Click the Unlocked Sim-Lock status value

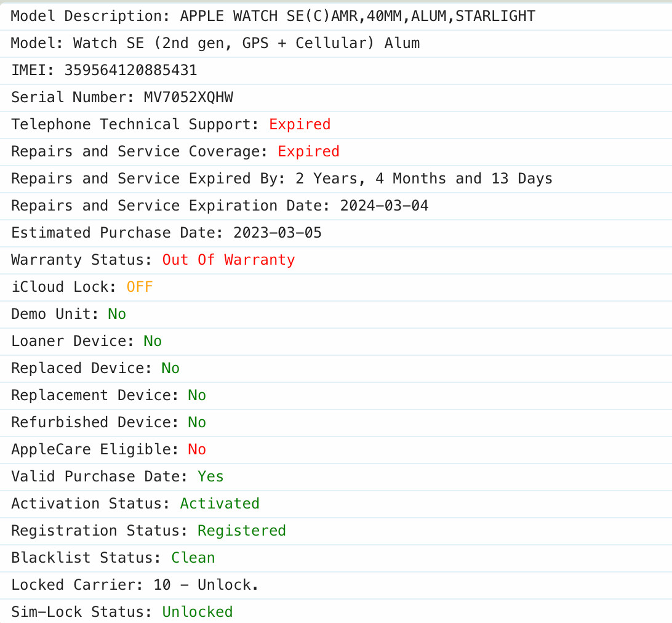pyautogui.click(x=197, y=611)
